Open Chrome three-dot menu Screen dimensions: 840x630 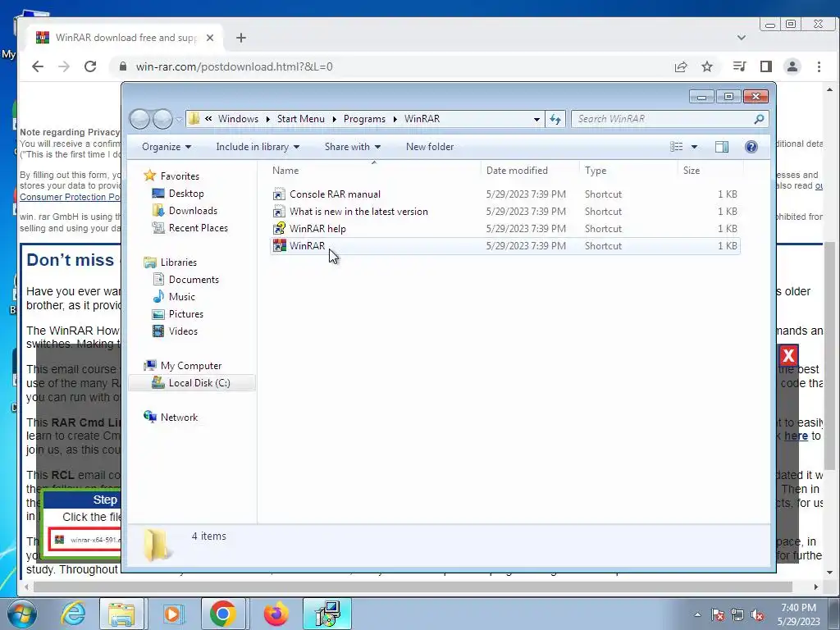819,66
